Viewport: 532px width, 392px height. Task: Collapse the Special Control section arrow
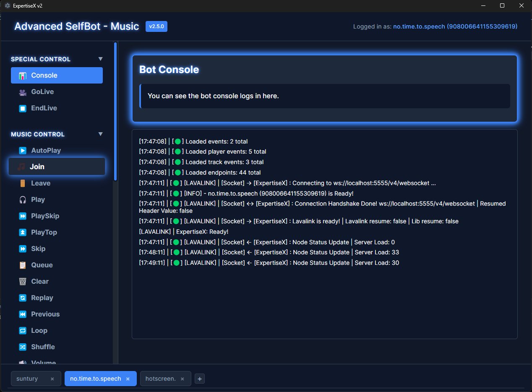(x=100, y=59)
